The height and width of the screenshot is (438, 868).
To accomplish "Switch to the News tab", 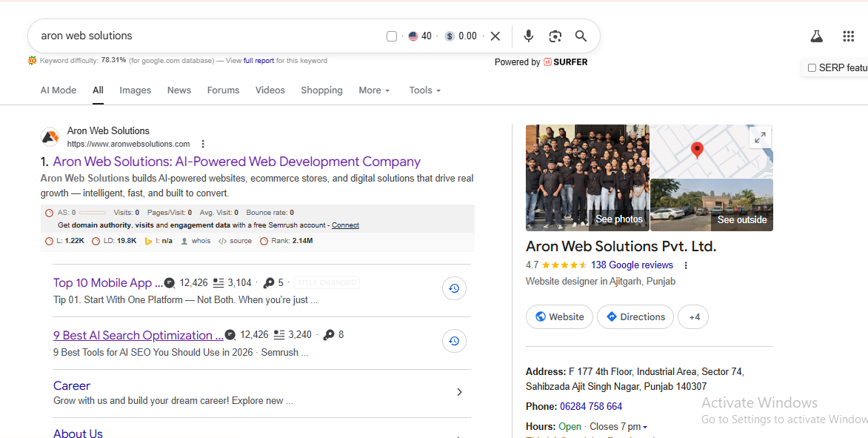I will coord(178,90).
